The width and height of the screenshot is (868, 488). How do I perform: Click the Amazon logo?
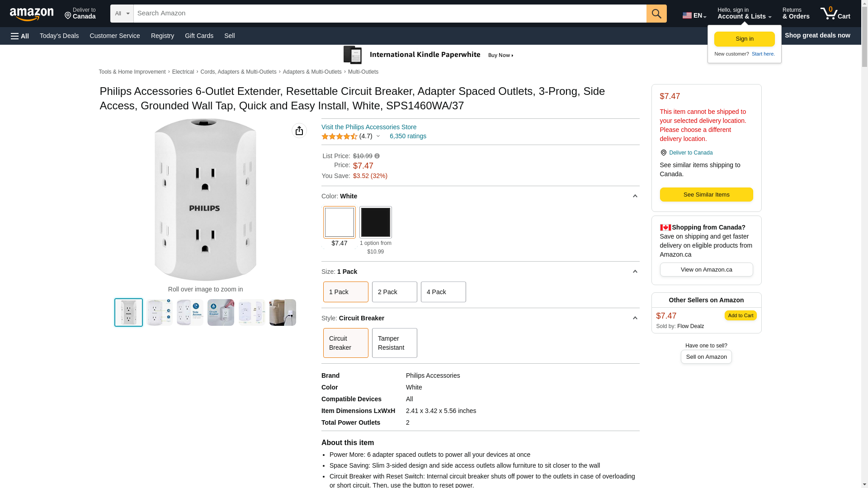click(x=32, y=14)
